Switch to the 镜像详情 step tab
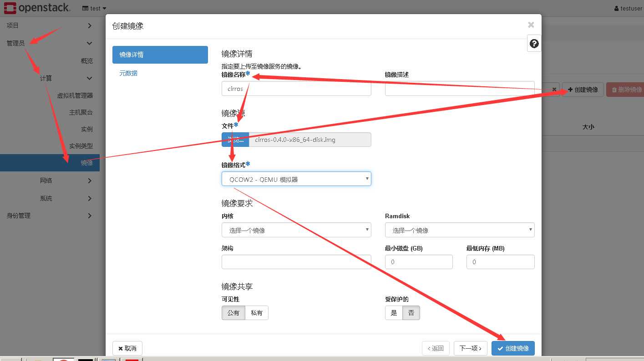 coord(160,55)
